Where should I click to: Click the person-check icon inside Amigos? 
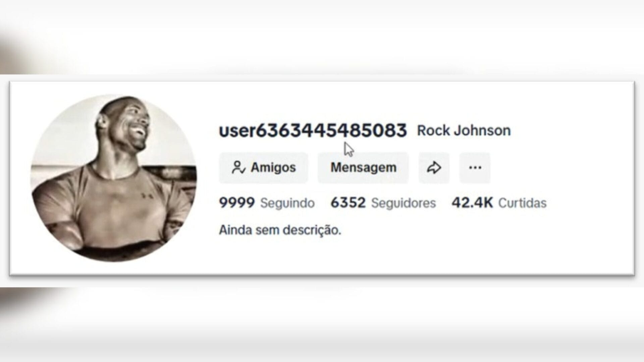pyautogui.click(x=238, y=167)
